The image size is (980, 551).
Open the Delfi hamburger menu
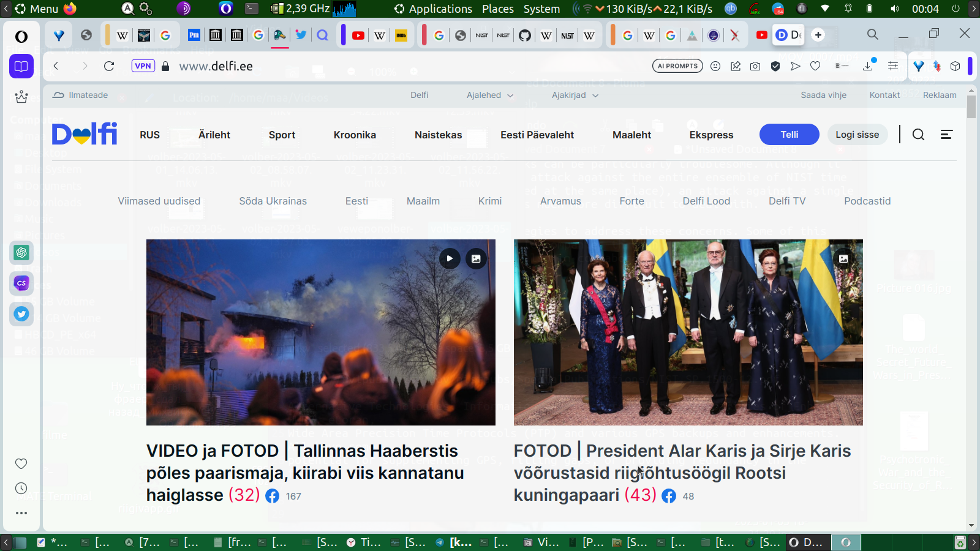(946, 135)
